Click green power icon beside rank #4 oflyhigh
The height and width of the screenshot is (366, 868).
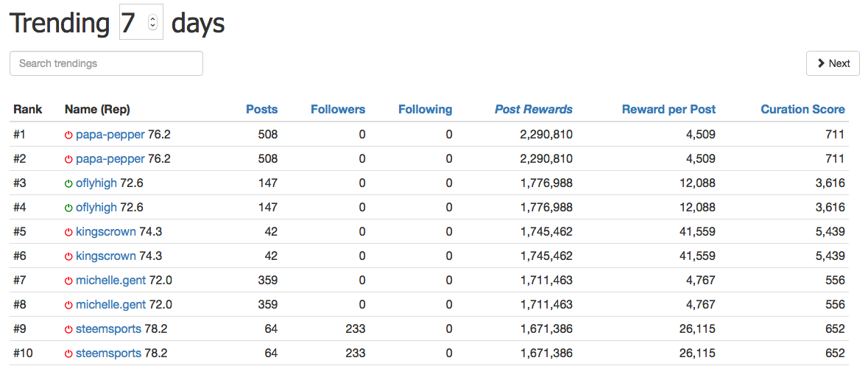coord(69,208)
